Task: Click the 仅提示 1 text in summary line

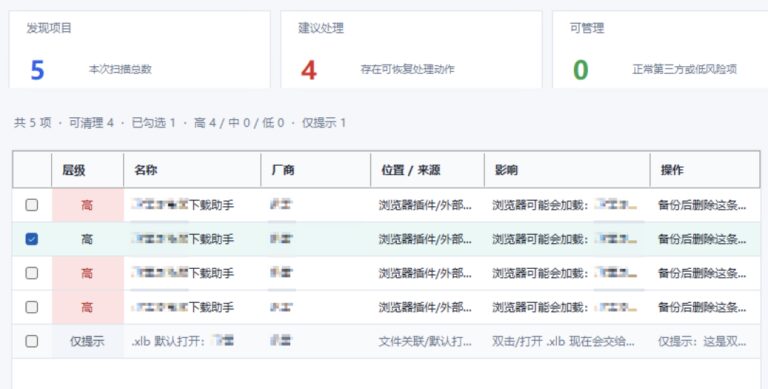Action: click(x=324, y=122)
